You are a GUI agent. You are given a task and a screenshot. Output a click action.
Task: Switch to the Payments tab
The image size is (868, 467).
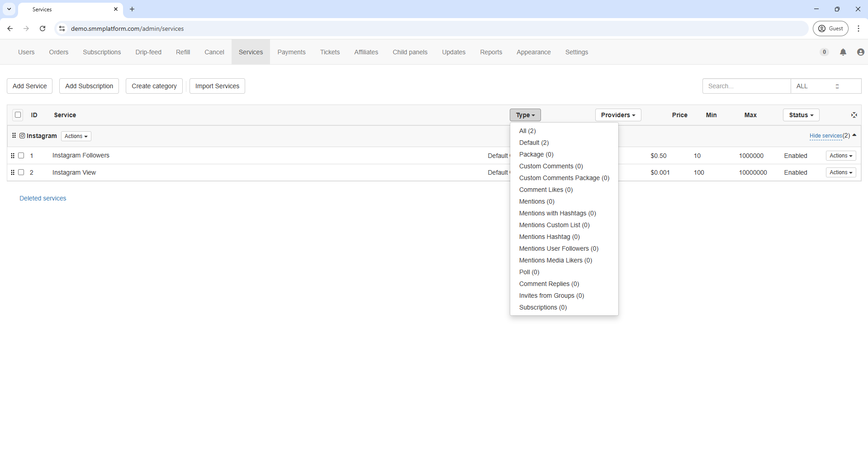click(291, 52)
